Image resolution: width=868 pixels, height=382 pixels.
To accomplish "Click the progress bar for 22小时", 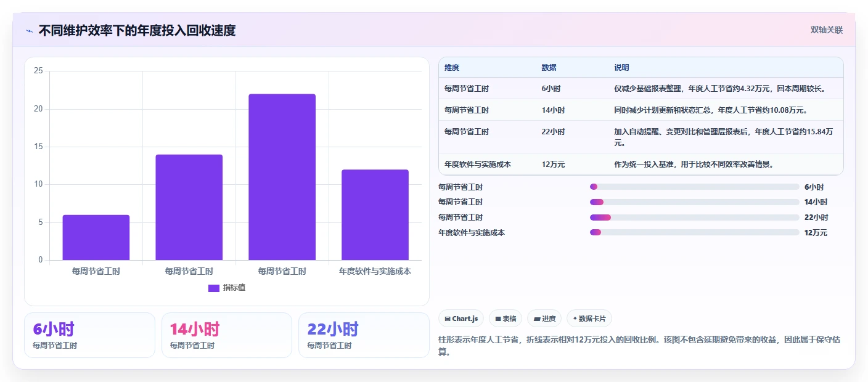I will tap(694, 217).
